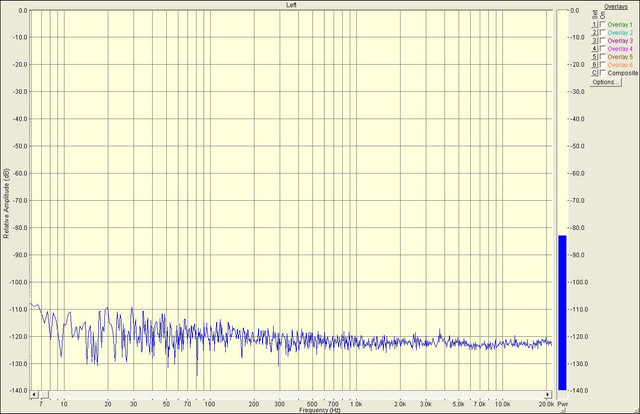Click the Set button for Overlay 1
Screen dimensions: 640x414
pos(594,25)
